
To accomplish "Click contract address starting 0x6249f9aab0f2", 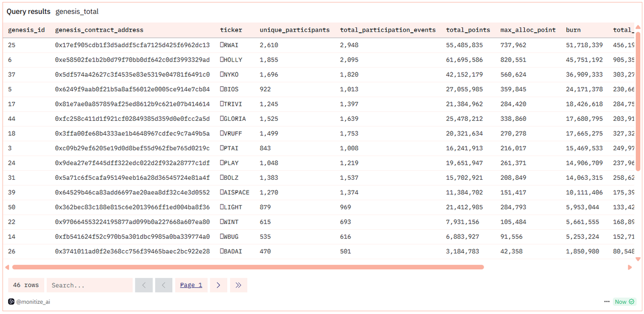I will point(133,89).
